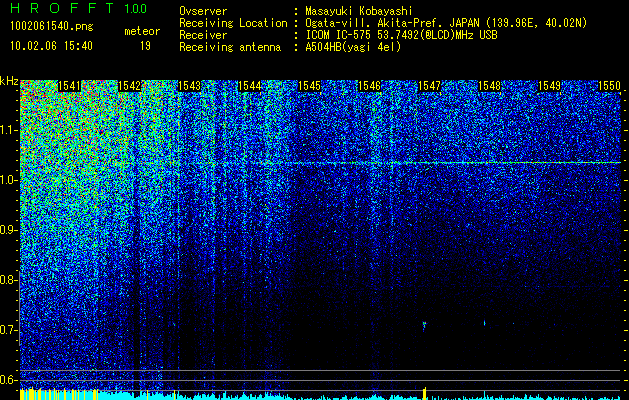Click the Receiver field label
This screenshot has height=400, width=629.
(x=203, y=35)
